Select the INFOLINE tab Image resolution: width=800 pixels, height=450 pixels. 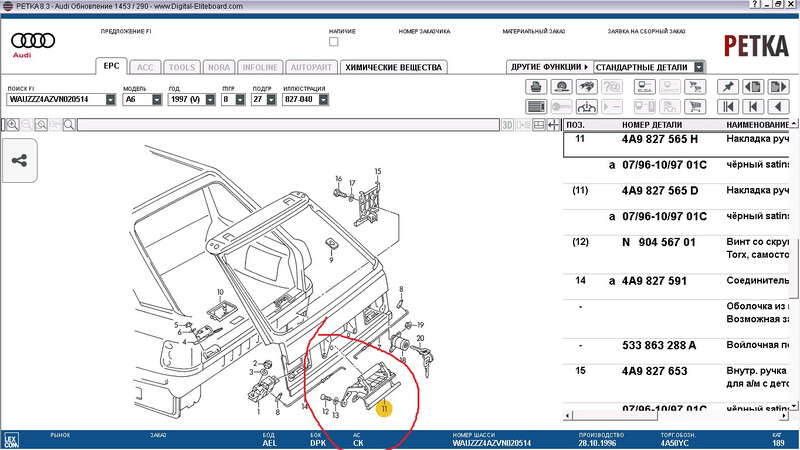click(x=260, y=67)
